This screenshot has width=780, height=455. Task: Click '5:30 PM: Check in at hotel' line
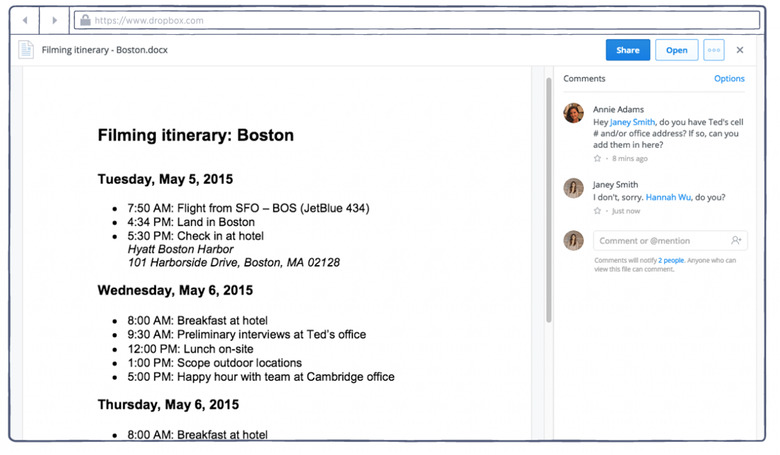(195, 236)
